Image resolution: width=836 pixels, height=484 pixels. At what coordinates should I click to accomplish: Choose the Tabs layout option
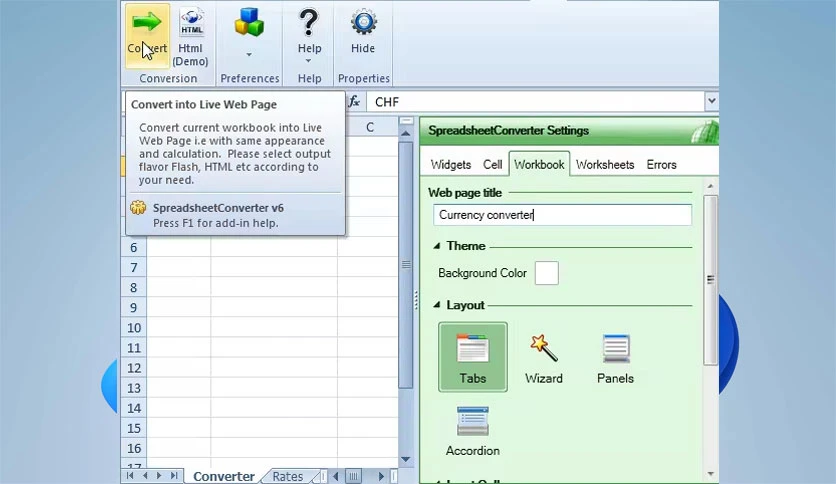tap(473, 357)
